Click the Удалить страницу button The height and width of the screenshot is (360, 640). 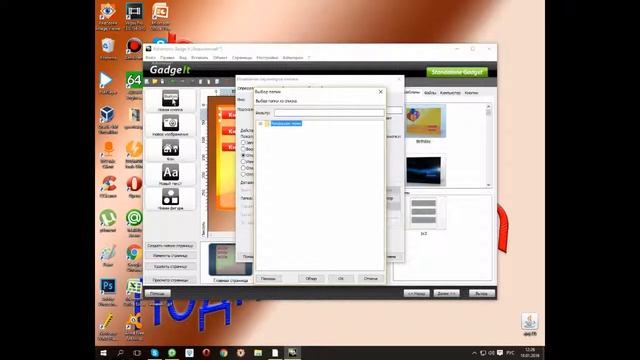[x=170, y=267]
